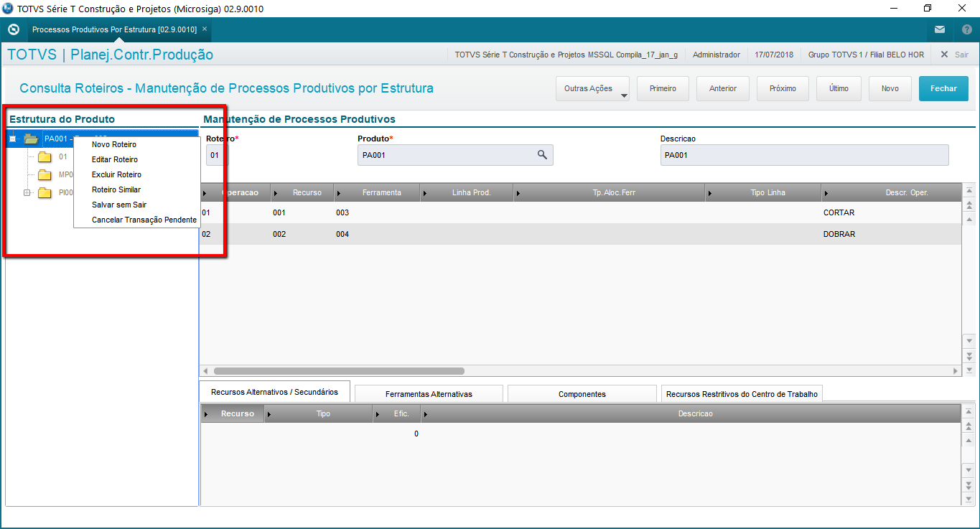The width and height of the screenshot is (980, 529).
Task: Open the help question mark icon
Action: click(x=966, y=29)
